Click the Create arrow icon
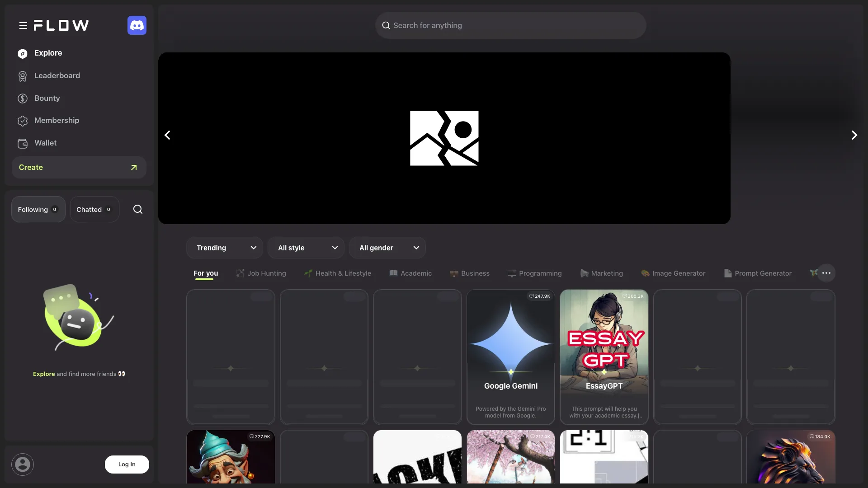The width and height of the screenshot is (868, 488). [x=134, y=168]
